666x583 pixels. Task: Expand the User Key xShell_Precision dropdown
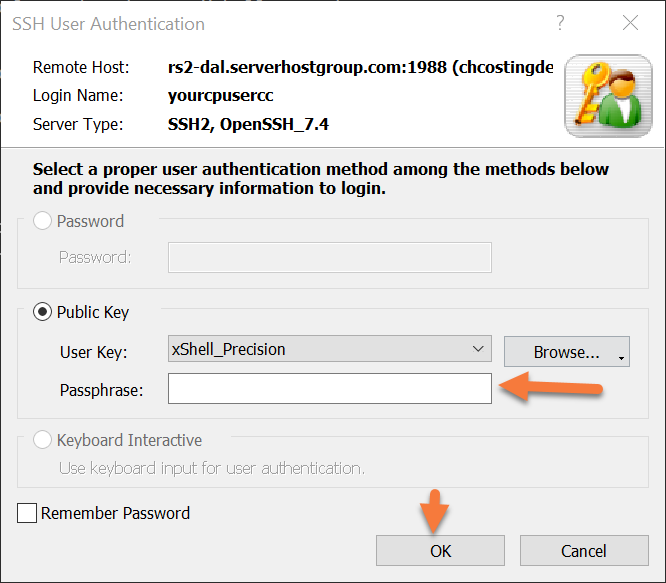coord(477,349)
